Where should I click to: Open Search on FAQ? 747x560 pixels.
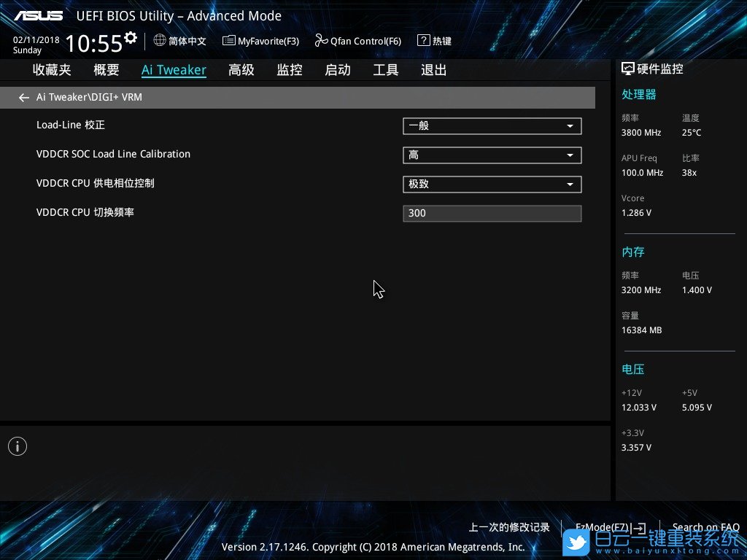coord(705,526)
